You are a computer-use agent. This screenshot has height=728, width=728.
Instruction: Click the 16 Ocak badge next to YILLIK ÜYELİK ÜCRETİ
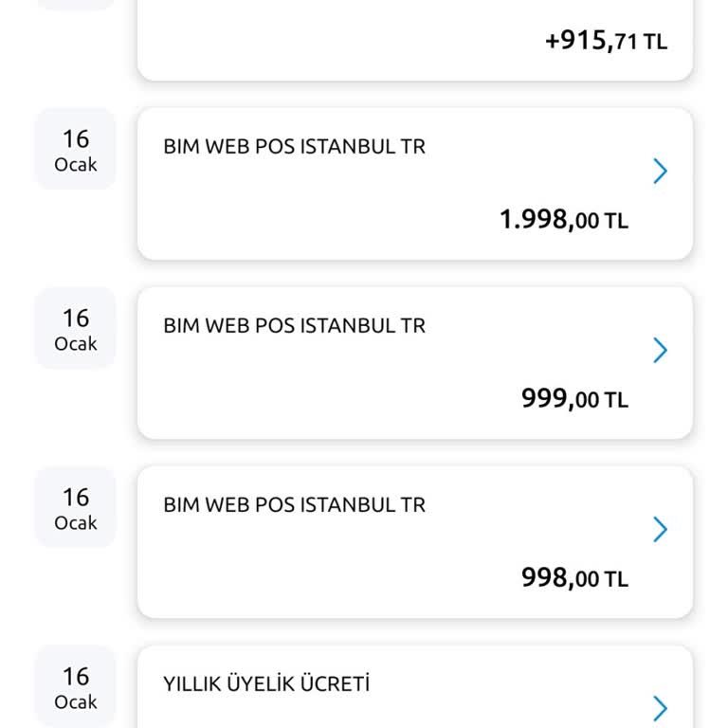76,687
